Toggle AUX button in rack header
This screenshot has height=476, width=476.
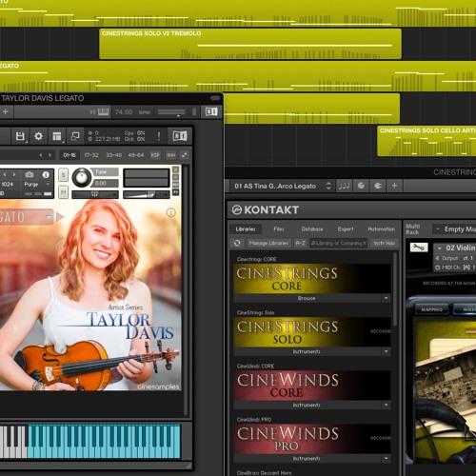[171, 155]
